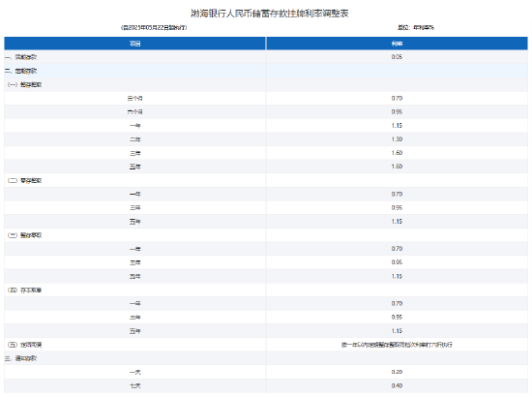Click the unit label 单位:年利率%
532x397 pixels.
tap(416, 27)
